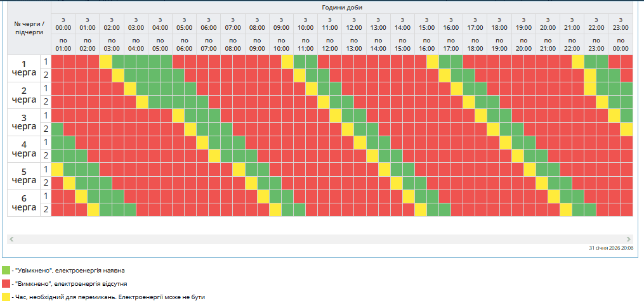Click the "6 черга" row label
The image size is (644, 308).
pyautogui.click(x=24, y=203)
